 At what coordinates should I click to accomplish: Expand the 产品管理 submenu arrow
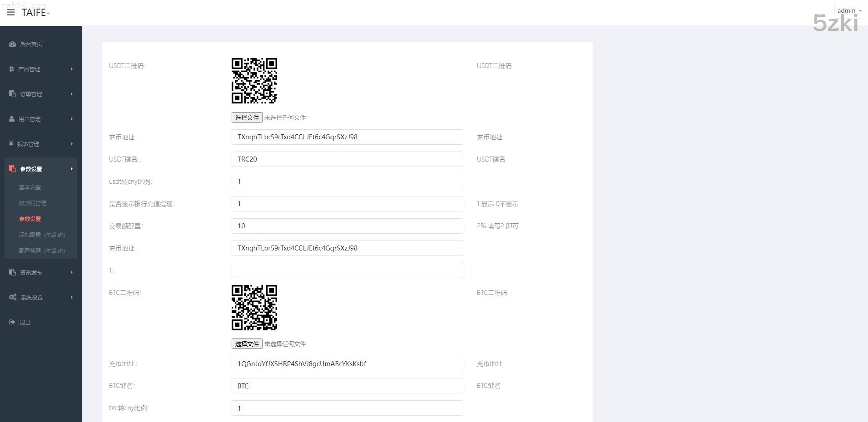click(71, 69)
